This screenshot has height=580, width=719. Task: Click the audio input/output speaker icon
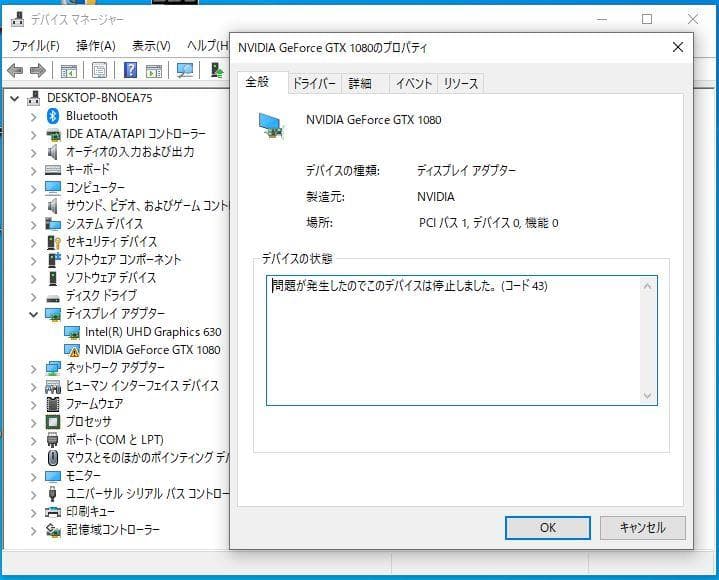53,152
